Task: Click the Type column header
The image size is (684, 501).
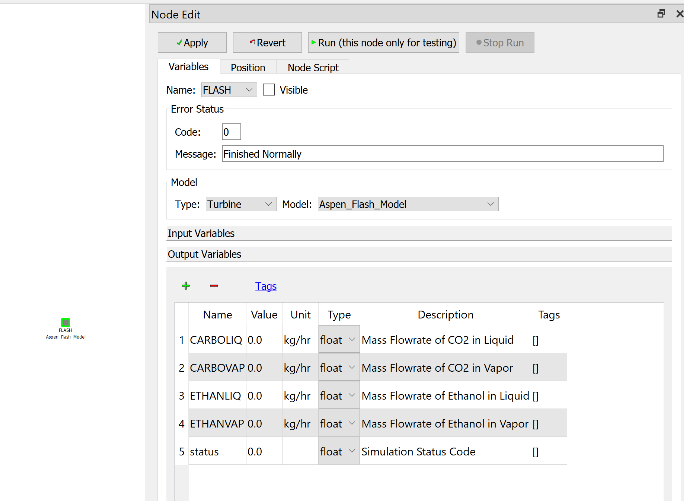Action: point(339,315)
